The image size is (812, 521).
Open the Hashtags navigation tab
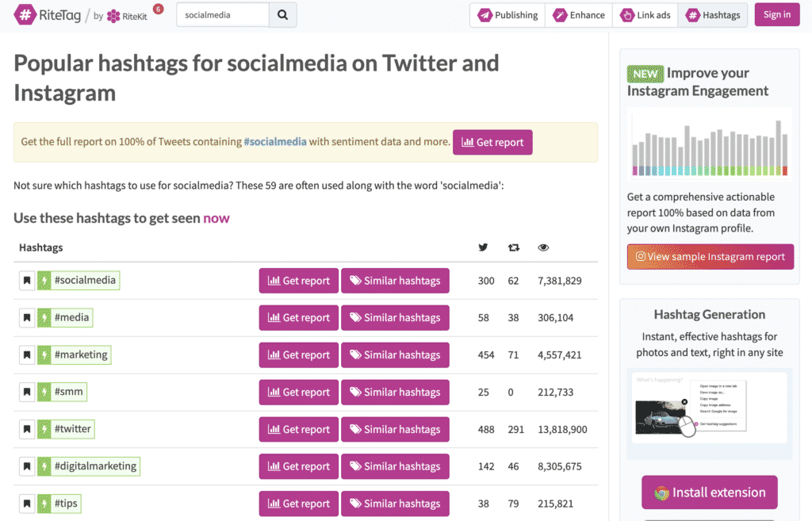click(x=712, y=14)
